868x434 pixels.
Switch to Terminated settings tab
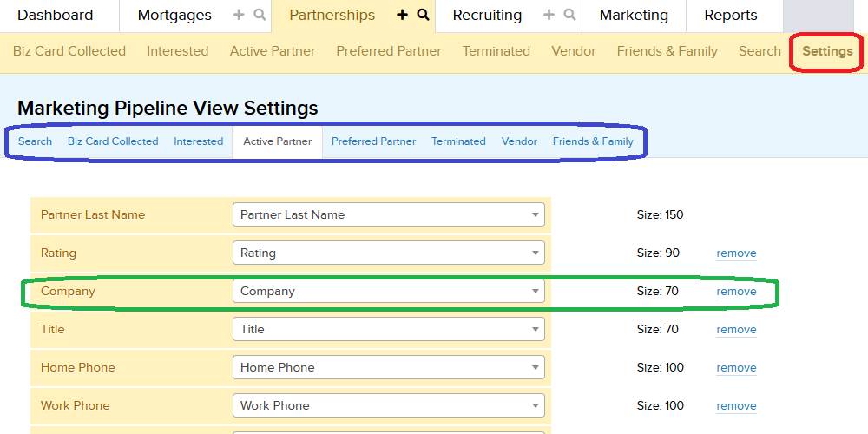[x=458, y=141]
